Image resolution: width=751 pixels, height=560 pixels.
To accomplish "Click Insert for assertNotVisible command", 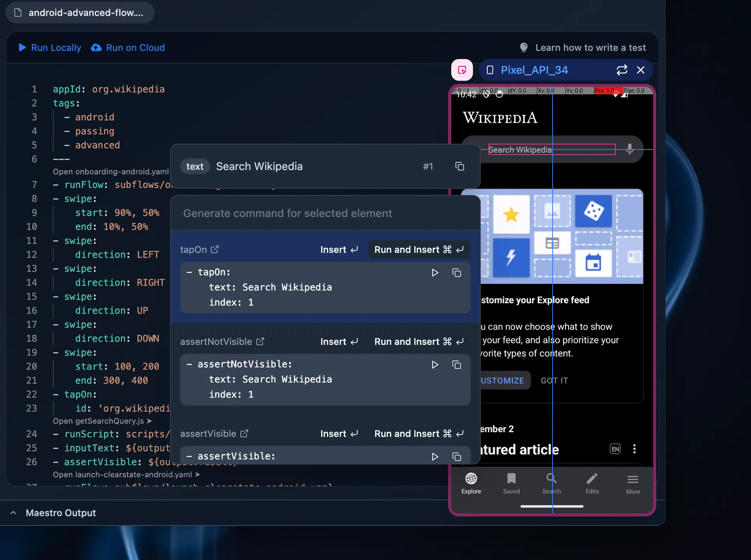I will coord(339,342).
